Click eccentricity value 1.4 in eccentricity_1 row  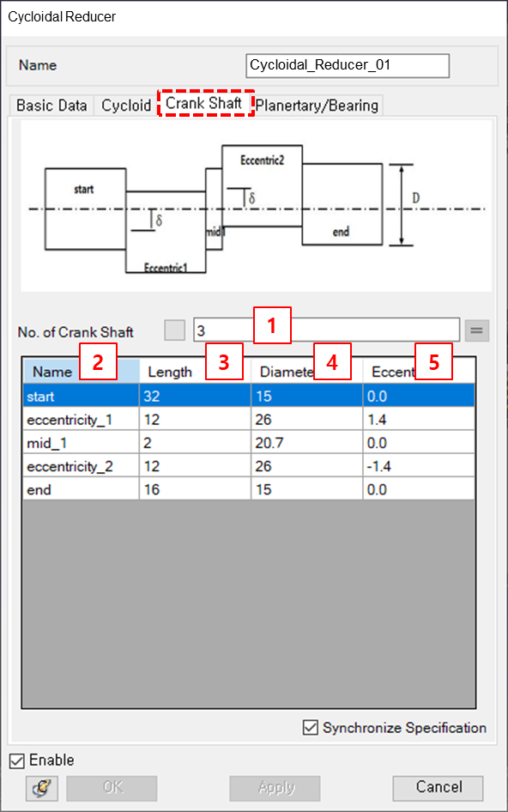point(419,420)
